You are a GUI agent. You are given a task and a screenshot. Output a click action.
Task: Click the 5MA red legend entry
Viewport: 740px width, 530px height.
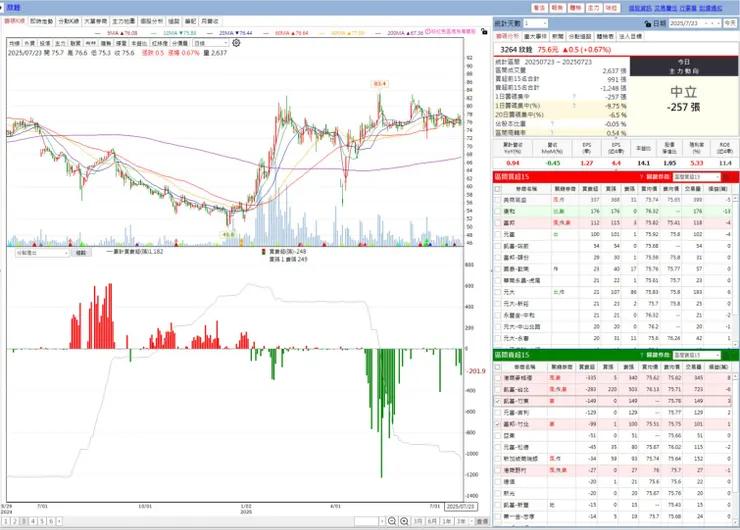(x=116, y=33)
